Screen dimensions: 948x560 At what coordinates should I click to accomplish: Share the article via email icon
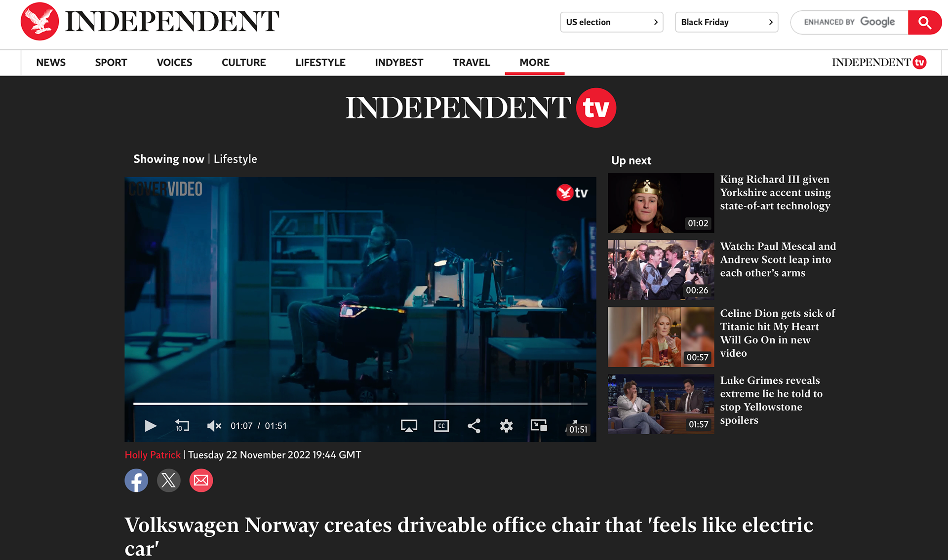[201, 480]
